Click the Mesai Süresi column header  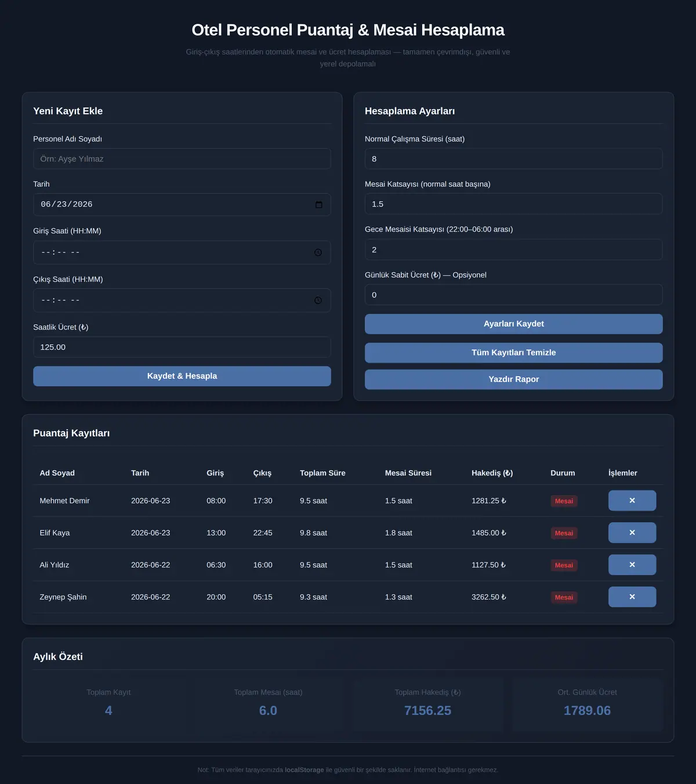pyautogui.click(x=408, y=473)
